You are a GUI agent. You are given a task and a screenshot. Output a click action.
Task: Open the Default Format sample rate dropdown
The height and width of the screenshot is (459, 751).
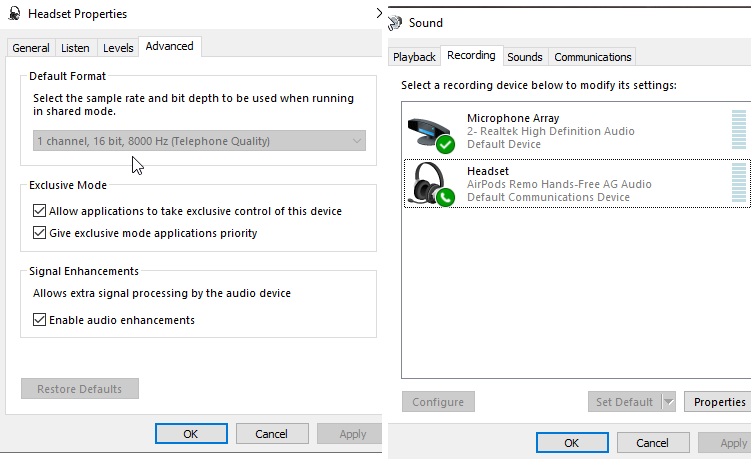[x=199, y=141]
